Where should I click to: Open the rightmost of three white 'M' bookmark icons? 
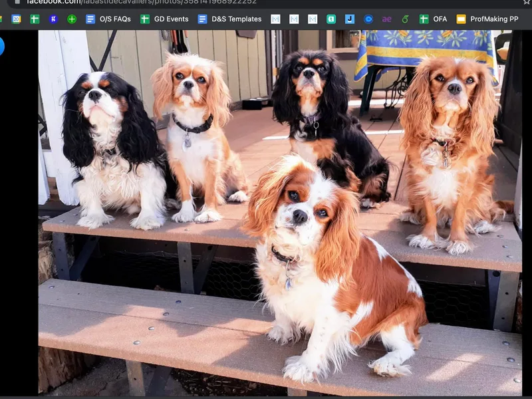point(313,19)
